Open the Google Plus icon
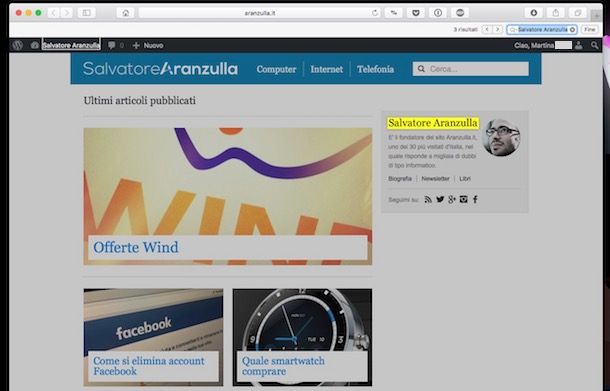Viewport: 610px width, 391px height. (x=452, y=199)
